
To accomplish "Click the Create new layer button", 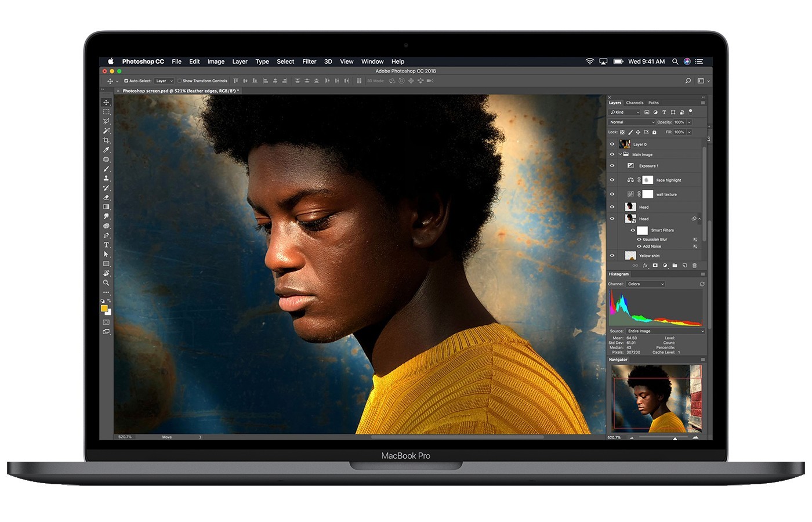I will tap(685, 265).
